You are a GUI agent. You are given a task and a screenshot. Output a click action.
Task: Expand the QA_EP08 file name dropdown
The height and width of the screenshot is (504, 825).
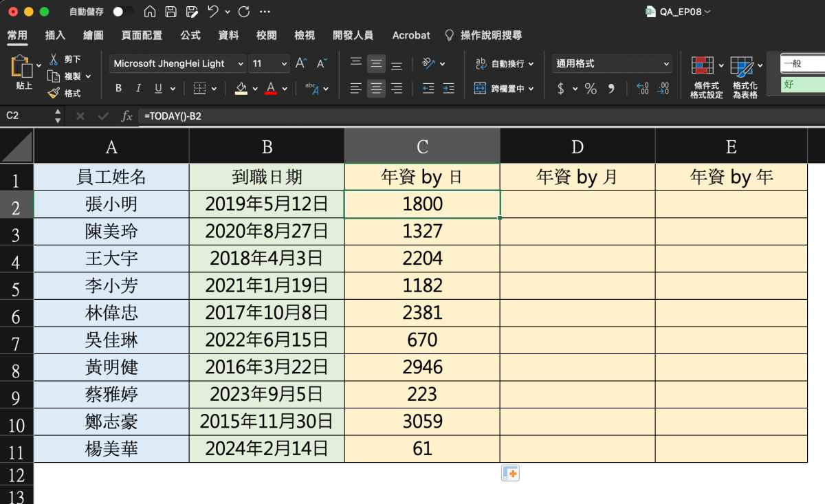[x=707, y=12]
